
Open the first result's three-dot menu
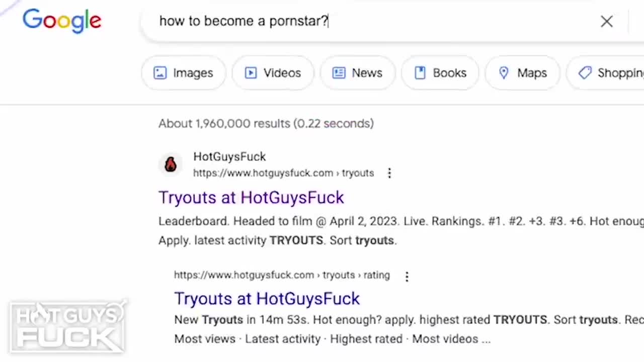click(389, 173)
